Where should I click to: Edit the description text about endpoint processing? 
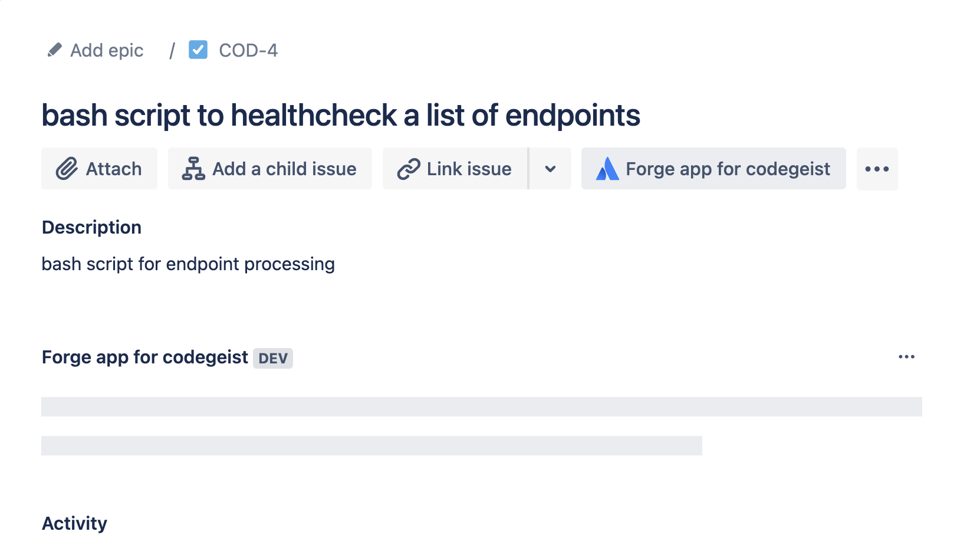(x=188, y=264)
